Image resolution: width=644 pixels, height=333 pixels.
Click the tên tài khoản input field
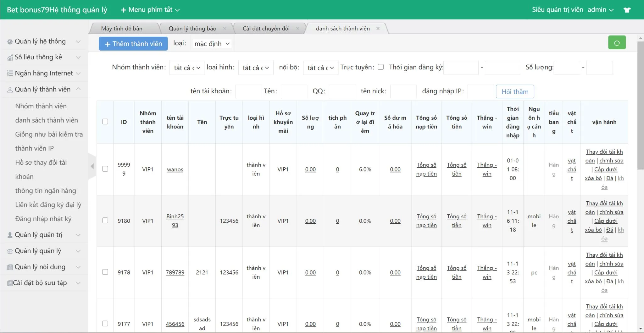[x=248, y=91]
